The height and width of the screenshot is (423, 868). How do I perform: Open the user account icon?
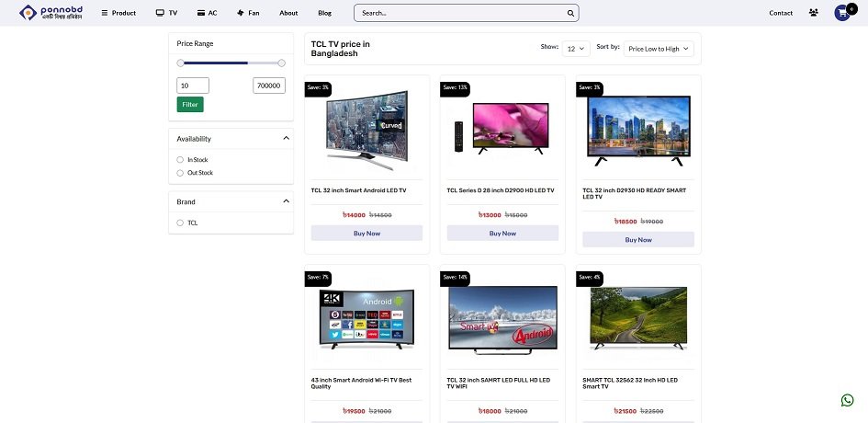coord(813,13)
